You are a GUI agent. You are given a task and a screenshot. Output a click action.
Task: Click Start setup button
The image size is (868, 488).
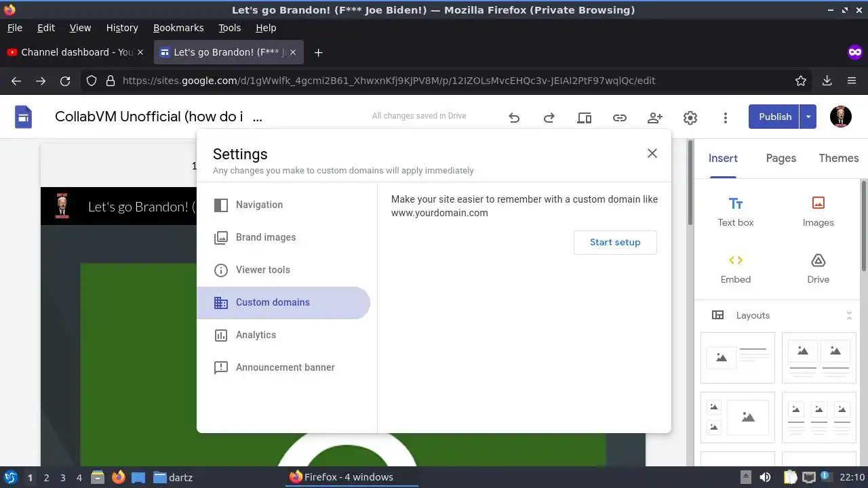tap(615, 242)
